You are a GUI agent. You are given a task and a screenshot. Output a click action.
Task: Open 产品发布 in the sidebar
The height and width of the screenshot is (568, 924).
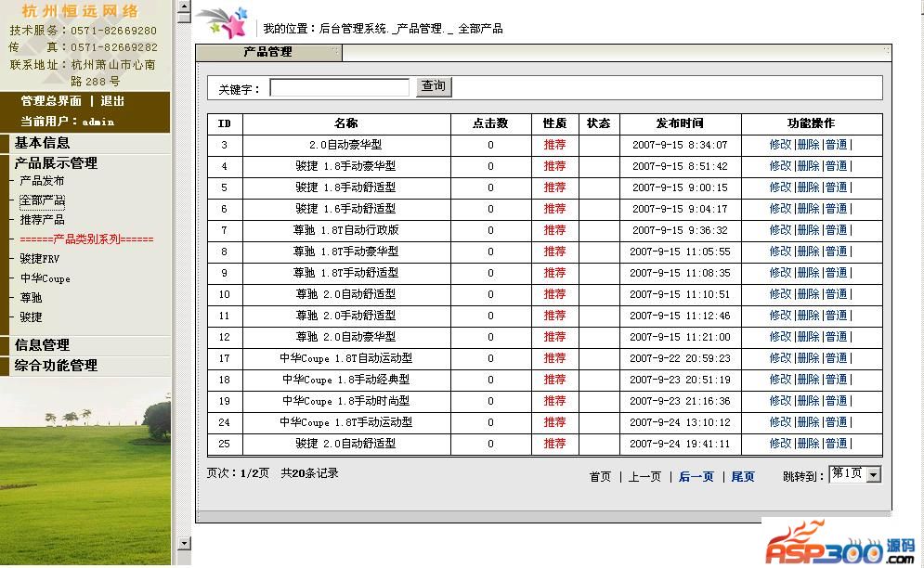coord(42,181)
